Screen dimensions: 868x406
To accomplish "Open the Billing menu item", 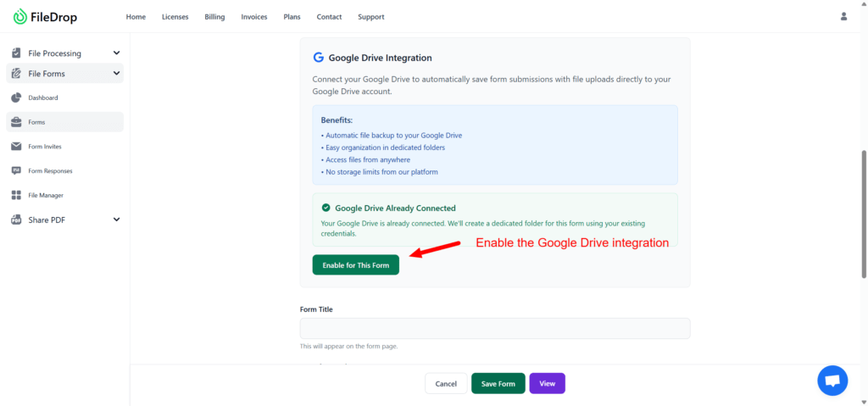I will coord(214,17).
